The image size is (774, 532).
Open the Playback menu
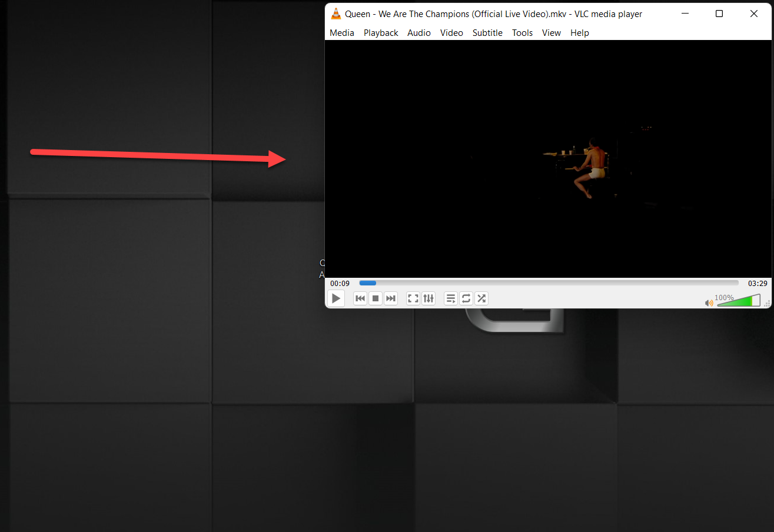coord(381,33)
